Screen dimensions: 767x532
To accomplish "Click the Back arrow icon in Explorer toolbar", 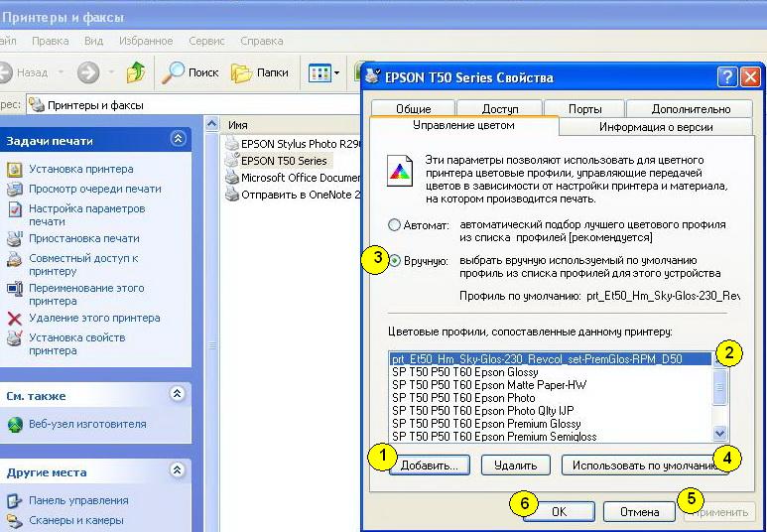I will point(5,72).
